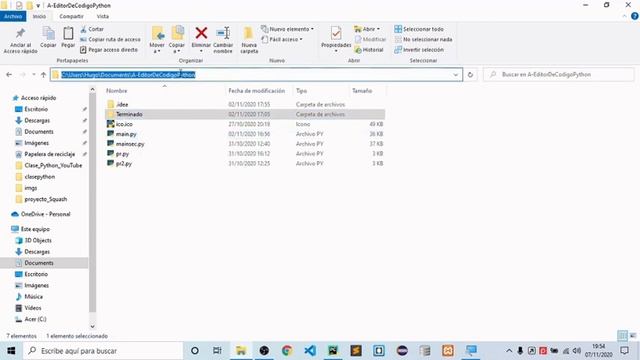Click Cortar scissors option
The height and width of the screenshot is (360, 640).
[x=92, y=29]
